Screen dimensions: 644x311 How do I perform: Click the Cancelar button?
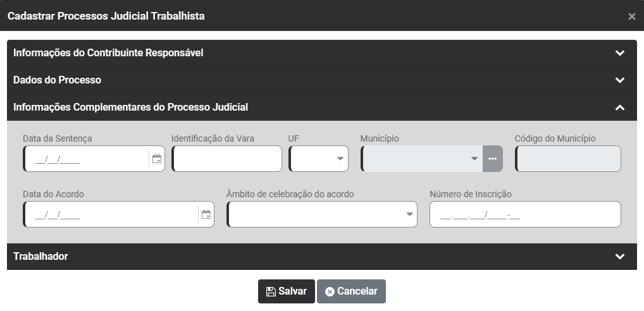point(351,291)
